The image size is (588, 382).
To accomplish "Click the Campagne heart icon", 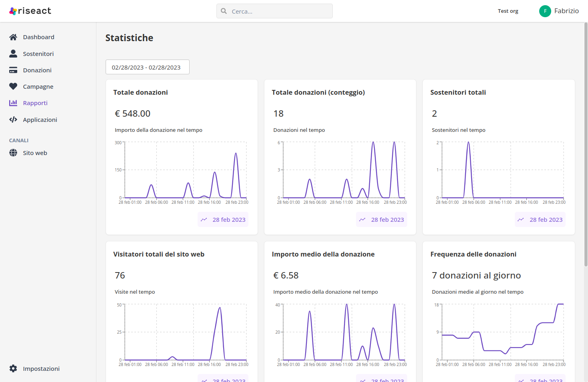I will pyautogui.click(x=13, y=86).
